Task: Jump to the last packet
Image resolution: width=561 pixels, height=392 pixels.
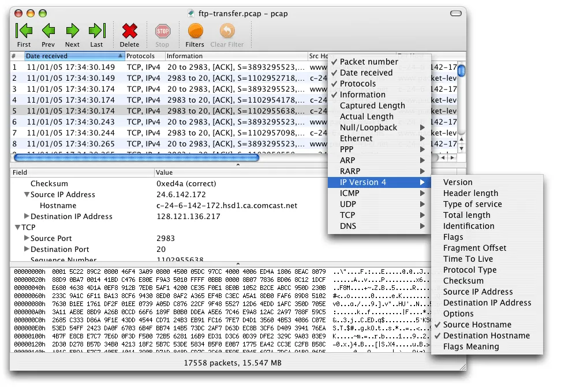Action: [96, 30]
